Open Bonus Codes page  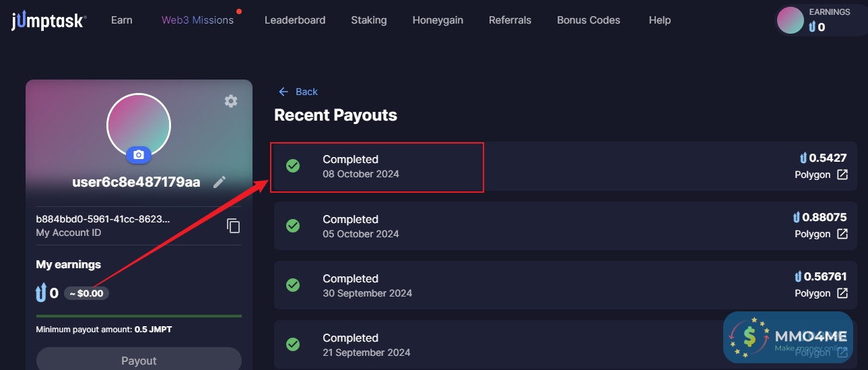(589, 20)
